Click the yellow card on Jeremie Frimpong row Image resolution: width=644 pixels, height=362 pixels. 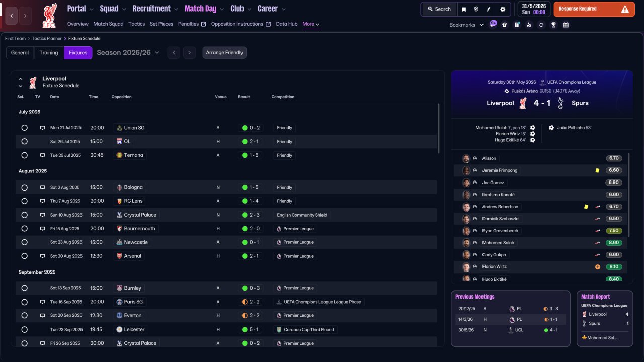tap(597, 170)
